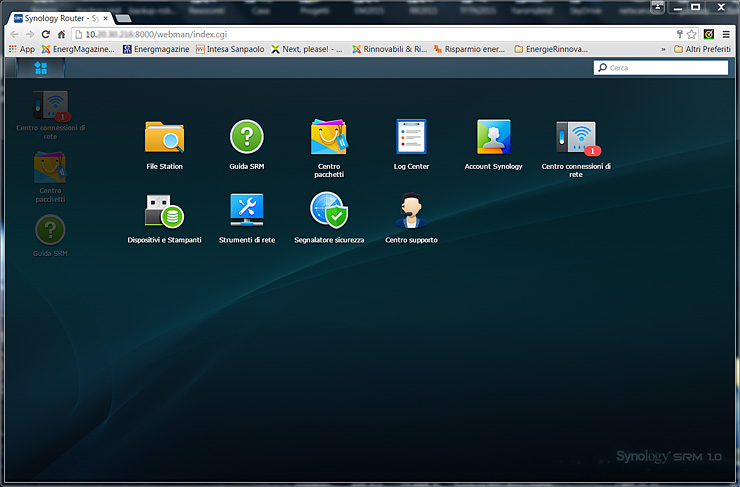Open File Station app
Screen dimensions: 740x487
(x=164, y=138)
